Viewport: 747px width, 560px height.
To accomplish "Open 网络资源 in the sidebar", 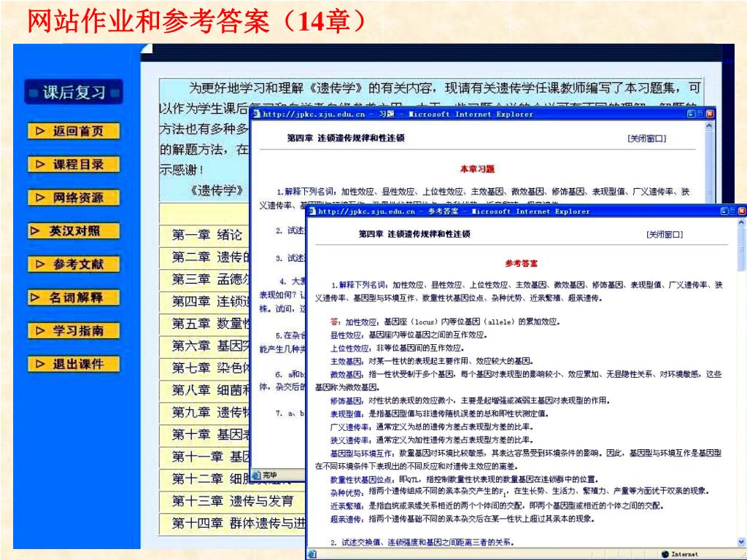I will (74, 198).
